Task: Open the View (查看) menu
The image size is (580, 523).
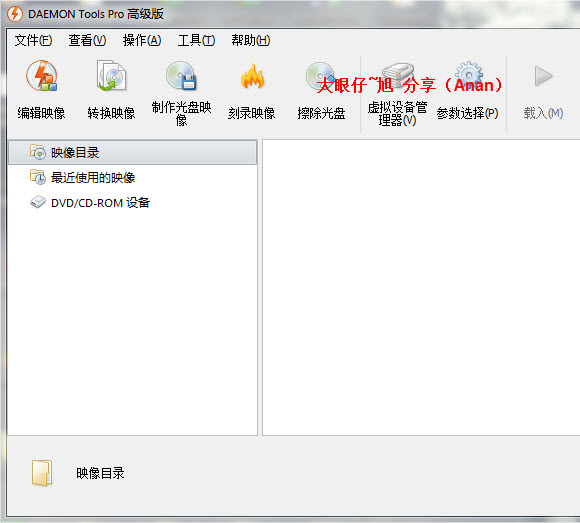Action: pos(87,40)
